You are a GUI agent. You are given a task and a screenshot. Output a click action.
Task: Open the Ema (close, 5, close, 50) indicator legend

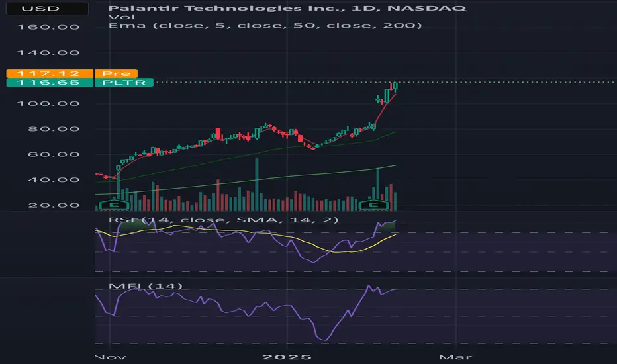(x=265, y=26)
